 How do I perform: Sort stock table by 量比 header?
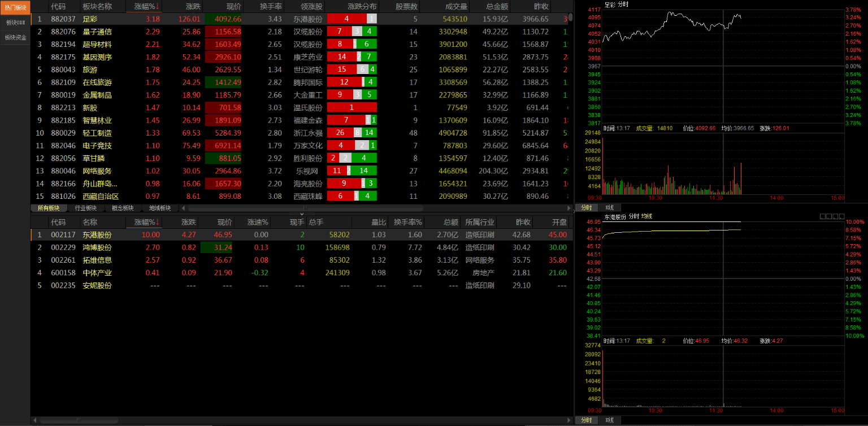point(371,222)
